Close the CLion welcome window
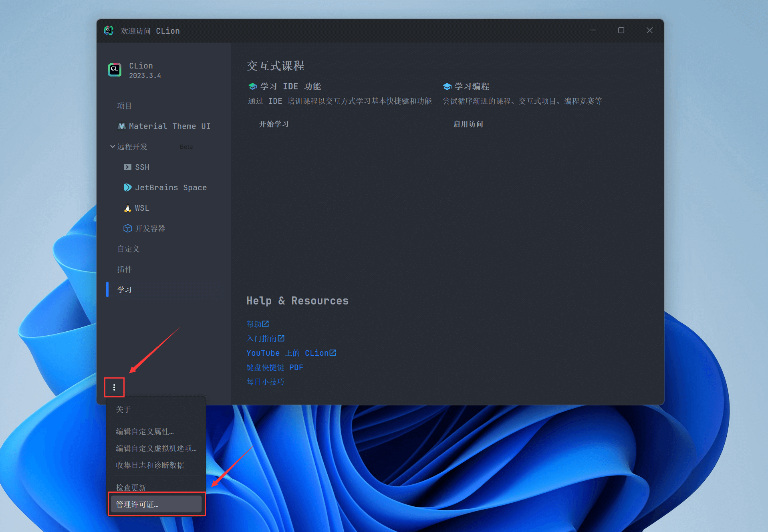 [x=650, y=30]
